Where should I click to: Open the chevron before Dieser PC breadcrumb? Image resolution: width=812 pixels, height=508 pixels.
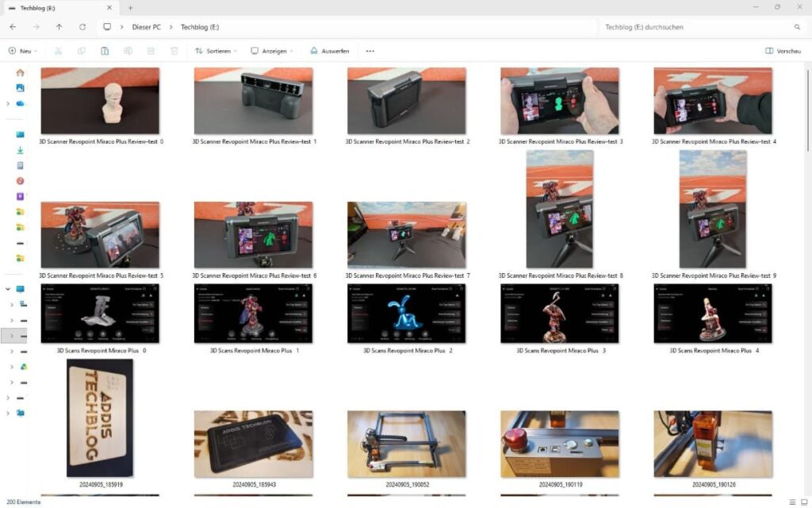coord(121,27)
